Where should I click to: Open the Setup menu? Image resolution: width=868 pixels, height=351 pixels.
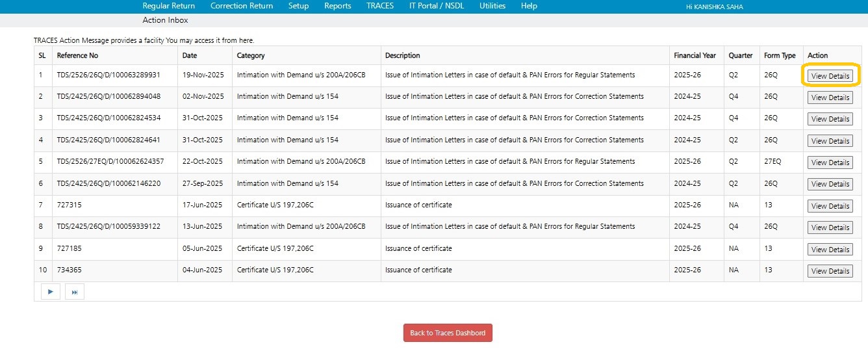click(298, 6)
